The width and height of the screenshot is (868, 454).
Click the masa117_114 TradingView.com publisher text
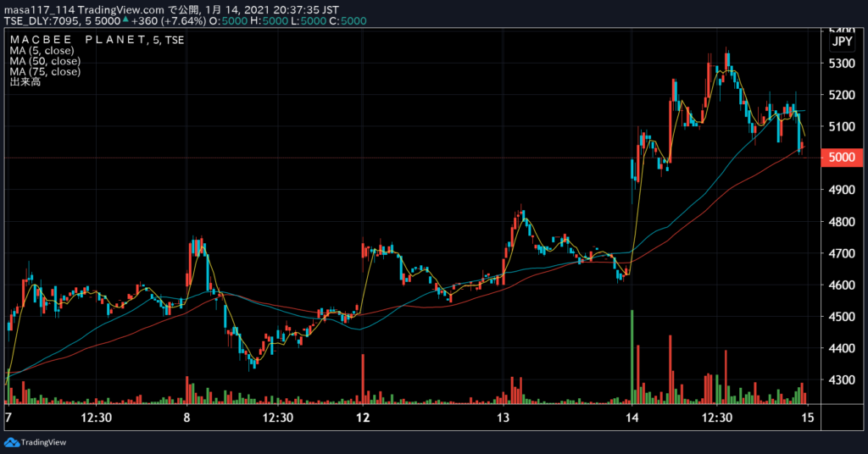[x=84, y=10]
